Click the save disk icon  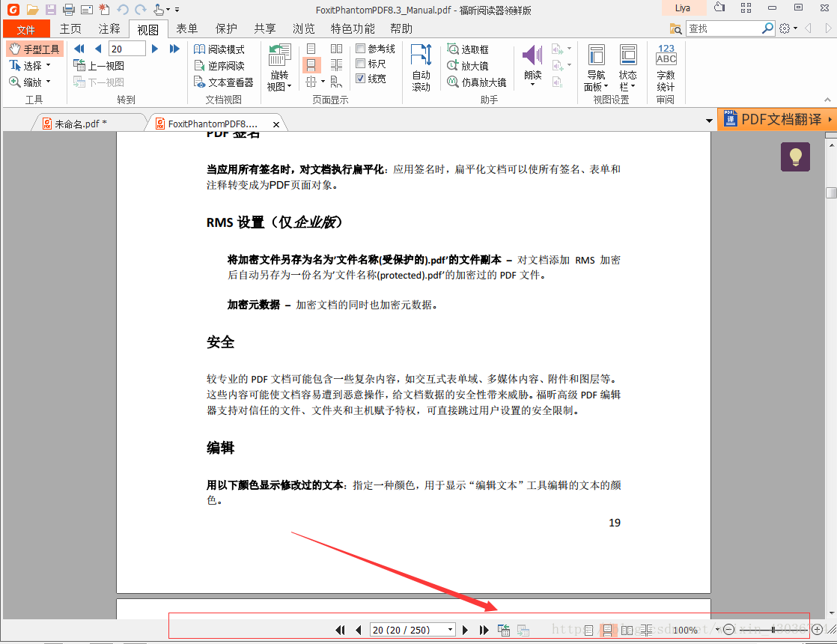pyautogui.click(x=51, y=10)
